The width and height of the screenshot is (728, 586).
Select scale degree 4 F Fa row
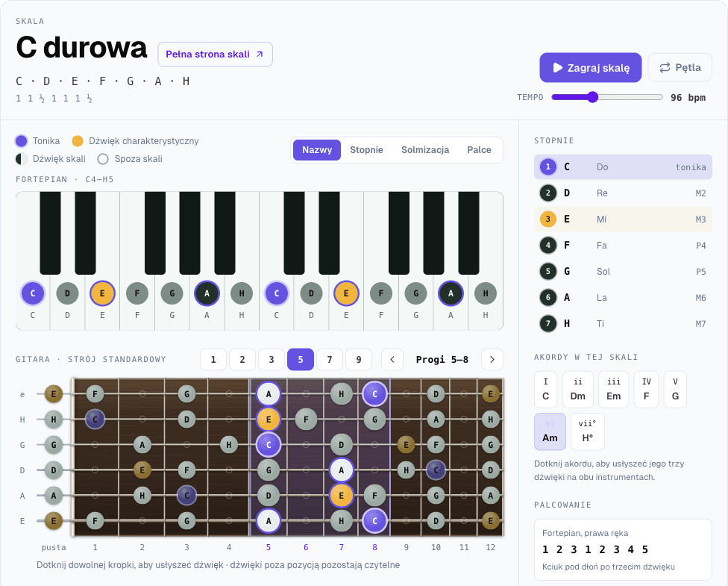pos(623,245)
